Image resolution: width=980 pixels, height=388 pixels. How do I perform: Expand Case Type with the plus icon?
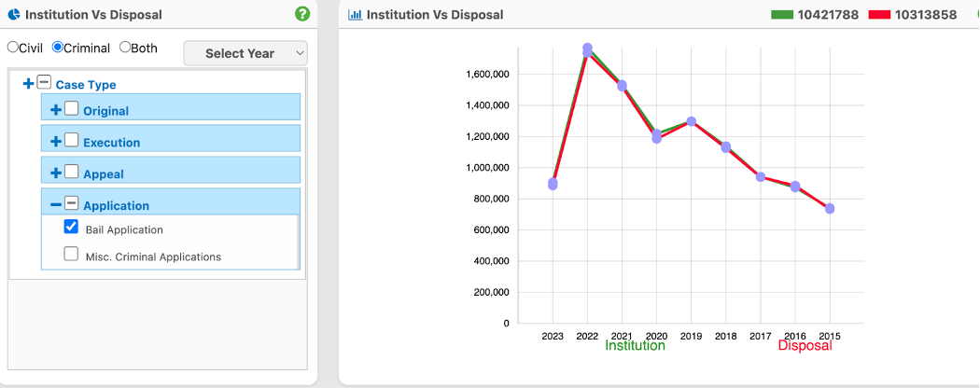click(28, 84)
